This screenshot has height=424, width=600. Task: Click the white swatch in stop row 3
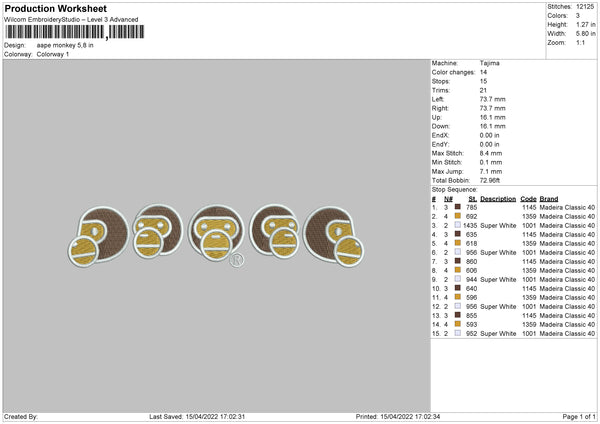click(x=457, y=225)
